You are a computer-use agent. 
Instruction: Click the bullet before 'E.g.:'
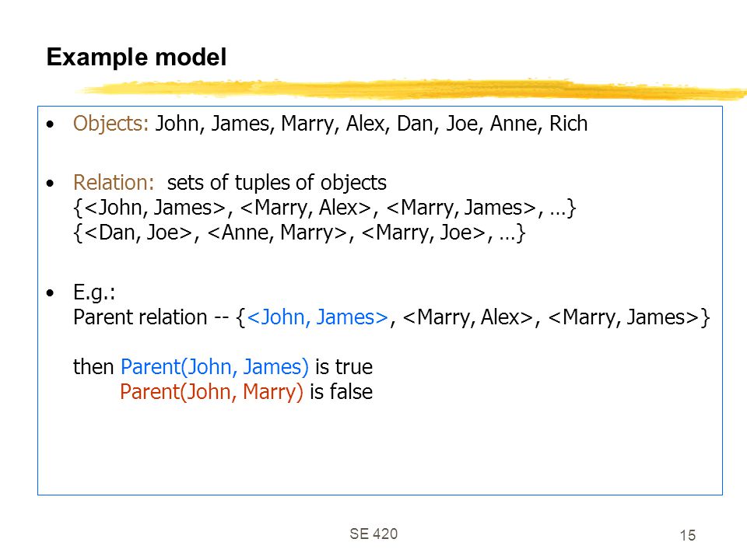click(x=51, y=293)
